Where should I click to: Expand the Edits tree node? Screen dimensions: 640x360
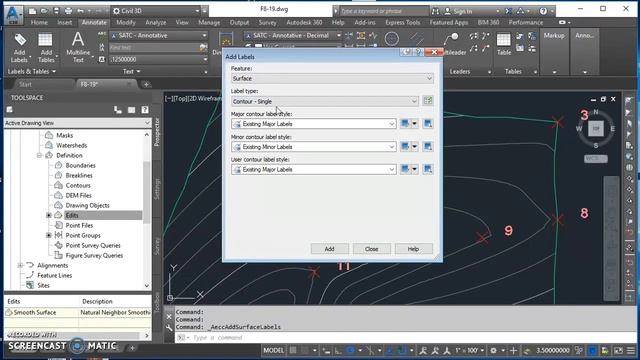(x=49, y=215)
